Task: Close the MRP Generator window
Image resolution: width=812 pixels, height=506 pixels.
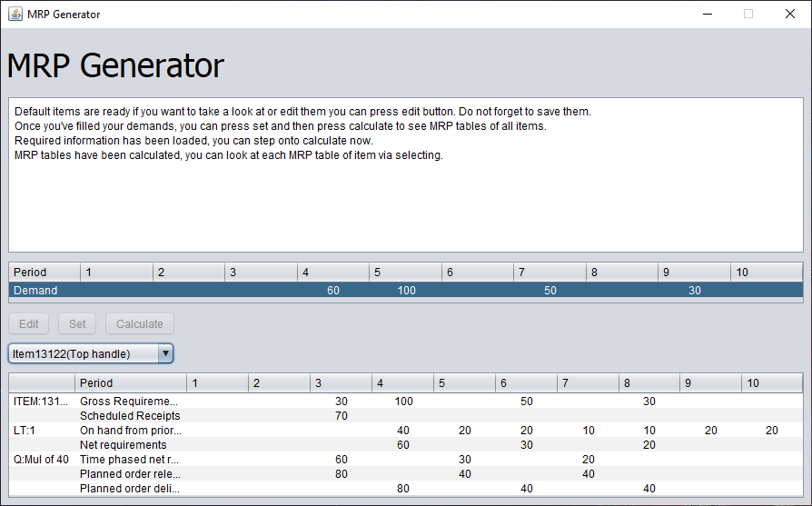Action: (789, 14)
